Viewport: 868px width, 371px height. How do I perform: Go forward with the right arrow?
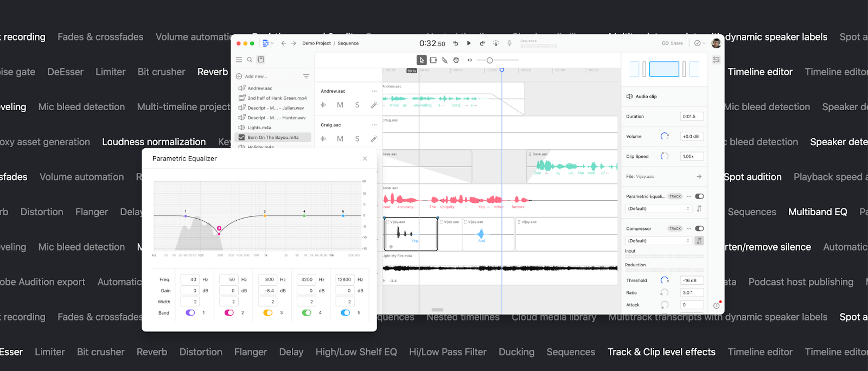293,43
